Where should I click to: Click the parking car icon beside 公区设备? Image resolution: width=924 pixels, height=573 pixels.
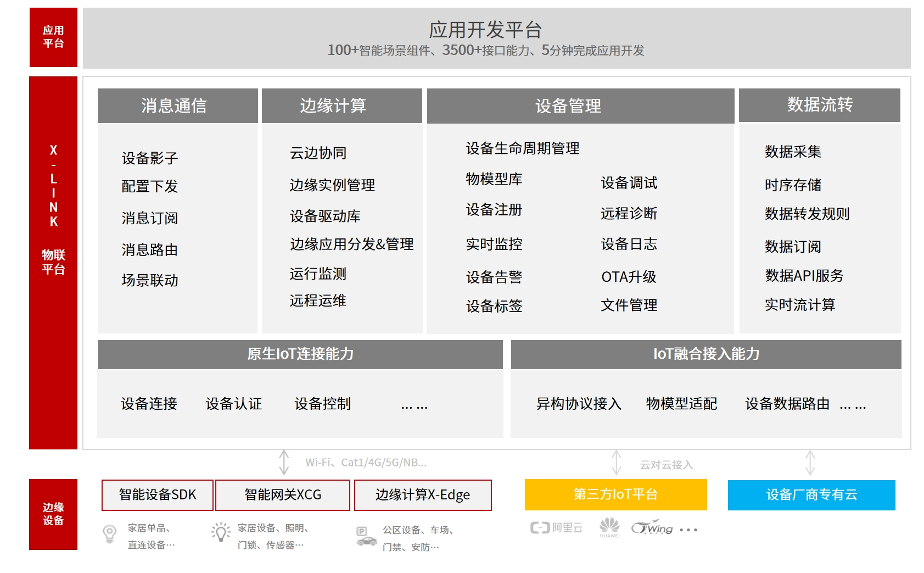[366, 537]
